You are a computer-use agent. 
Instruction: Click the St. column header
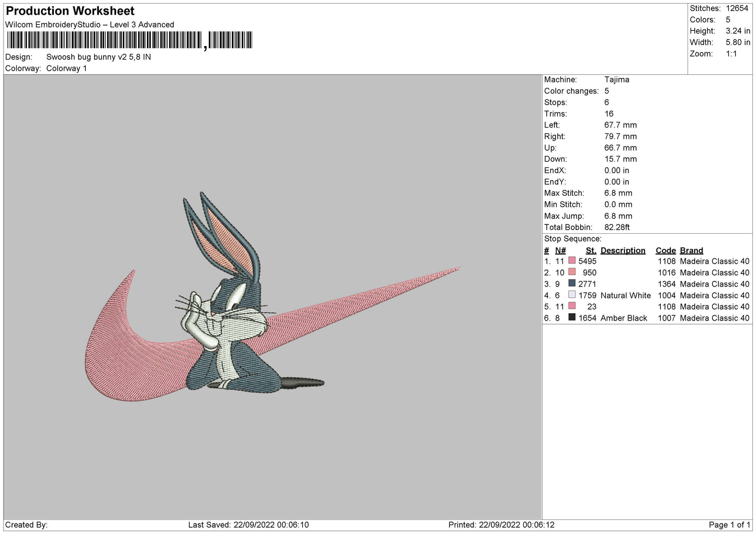click(591, 251)
